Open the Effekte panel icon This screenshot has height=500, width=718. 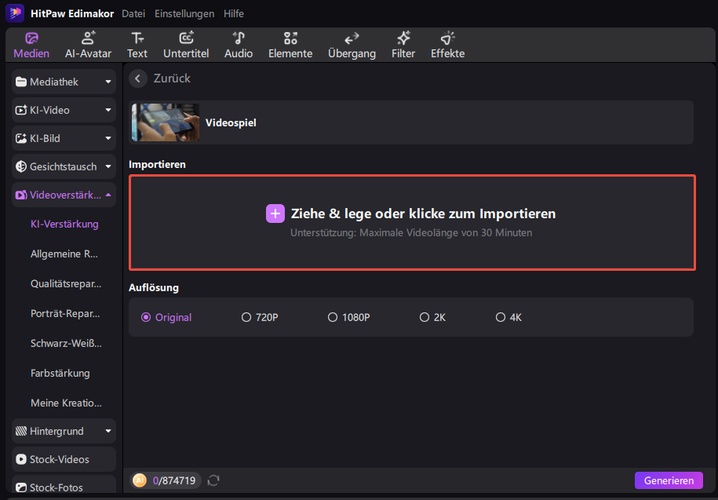click(x=447, y=38)
